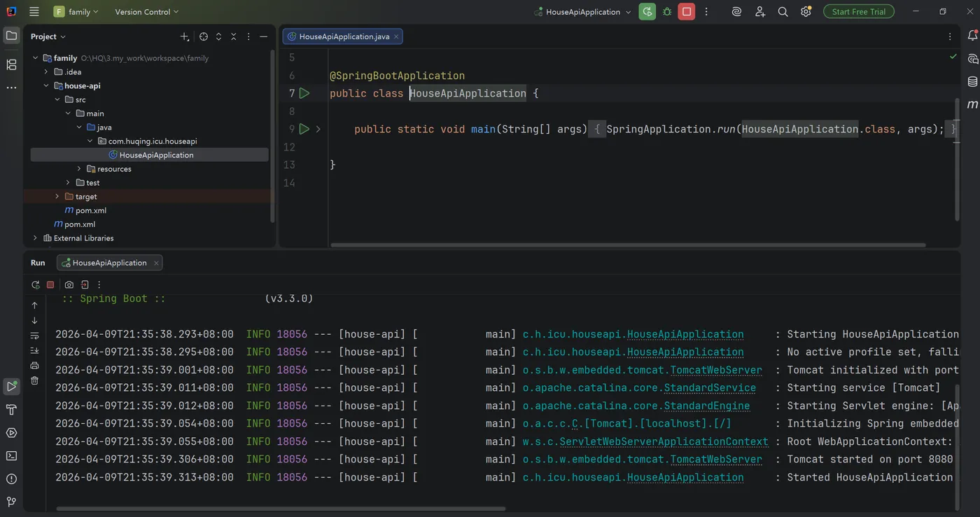Switch to HouseApiApplication.java editor tab
Image resolution: width=980 pixels, height=517 pixels.
(x=343, y=36)
